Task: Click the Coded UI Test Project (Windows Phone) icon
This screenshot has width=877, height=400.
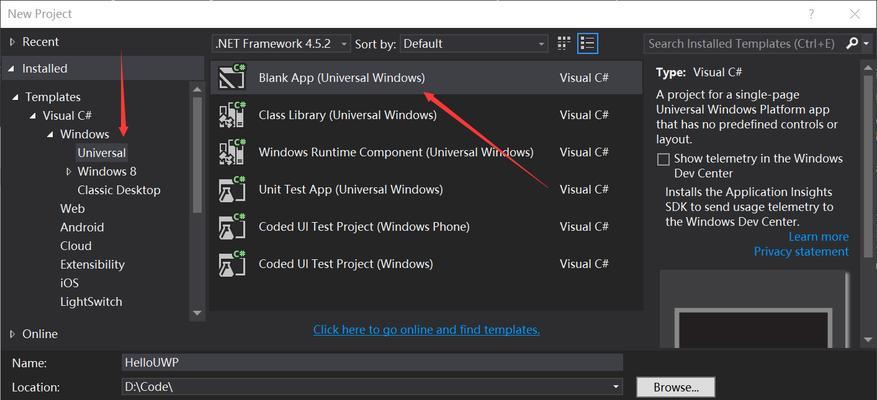Action: (232, 227)
